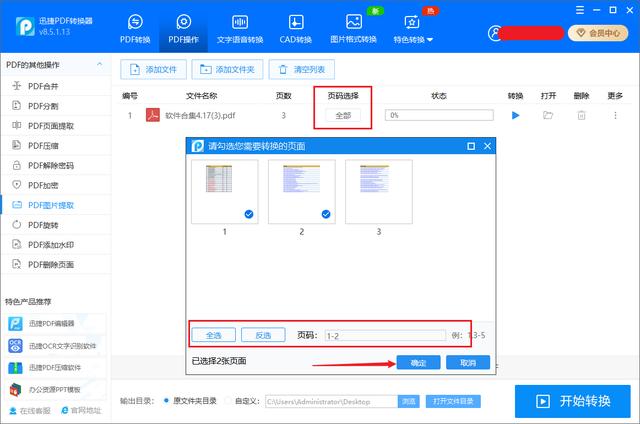Select PDF分割 in sidebar
640x424 pixels.
click(56, 106)
